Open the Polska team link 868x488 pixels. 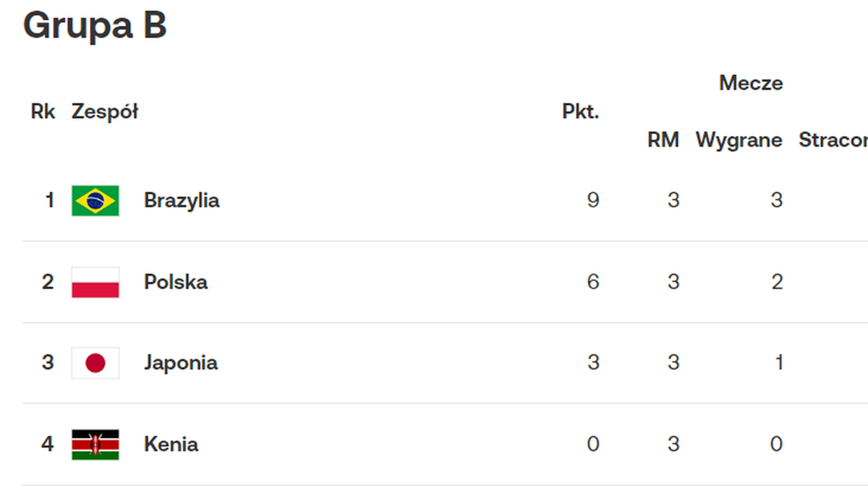pyautogui.click(x=176, y=282)
